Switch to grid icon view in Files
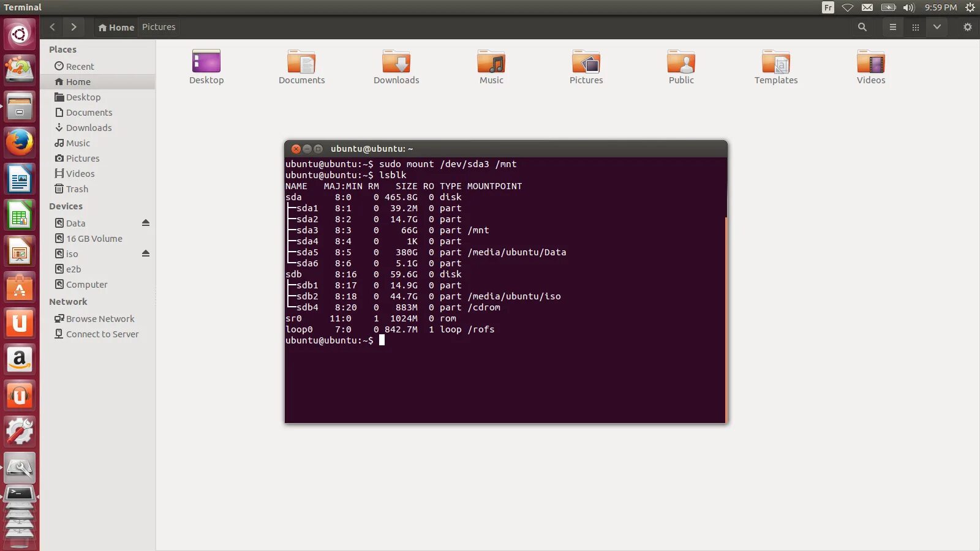This screenshot has height=551, width=980. coord(916,27)
